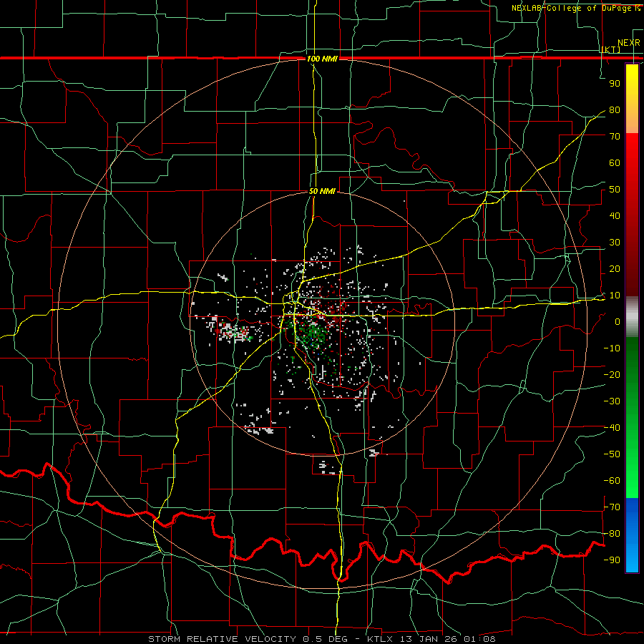Click the "-40" velocity label

coord(612,428)
